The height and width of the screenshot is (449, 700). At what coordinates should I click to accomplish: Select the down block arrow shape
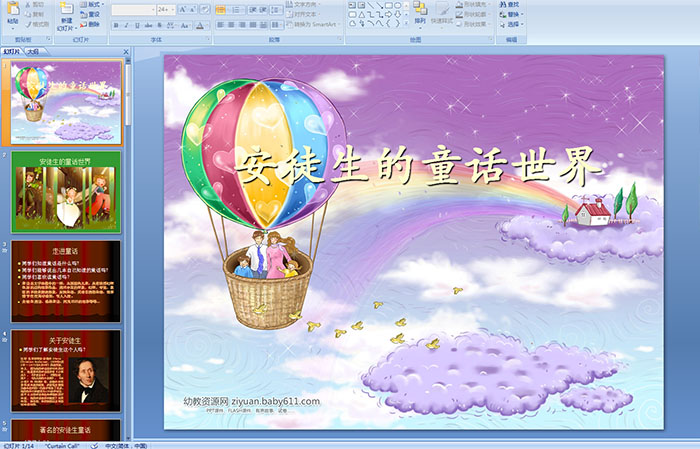click(397, 14)
